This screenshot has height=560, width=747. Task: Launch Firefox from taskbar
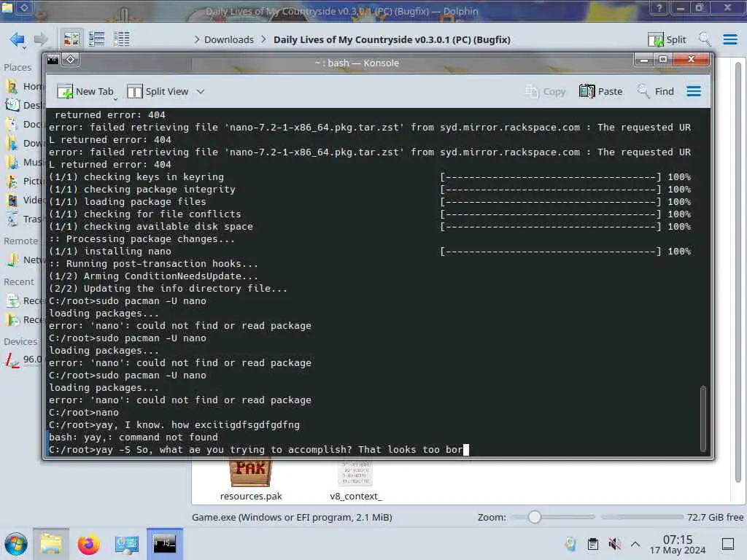(88, 544)
